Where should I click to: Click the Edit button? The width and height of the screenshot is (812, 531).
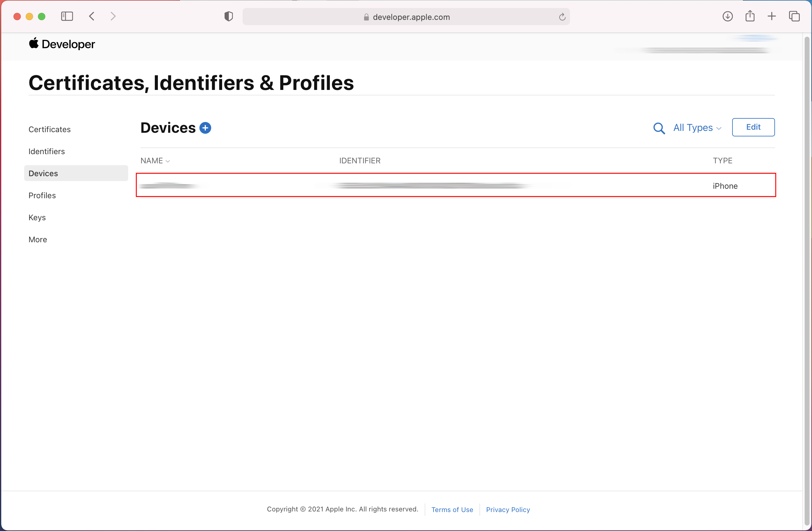tap(753, 127)
